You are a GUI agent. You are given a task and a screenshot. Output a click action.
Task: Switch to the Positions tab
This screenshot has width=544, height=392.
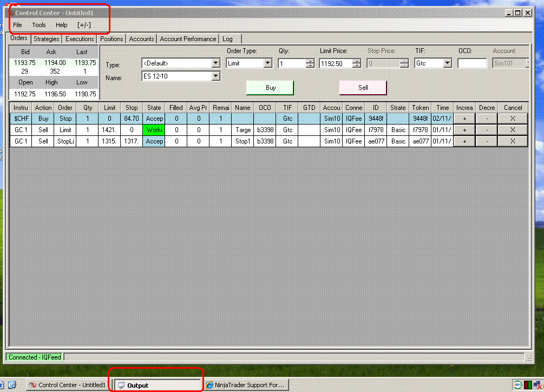point(112,39)
